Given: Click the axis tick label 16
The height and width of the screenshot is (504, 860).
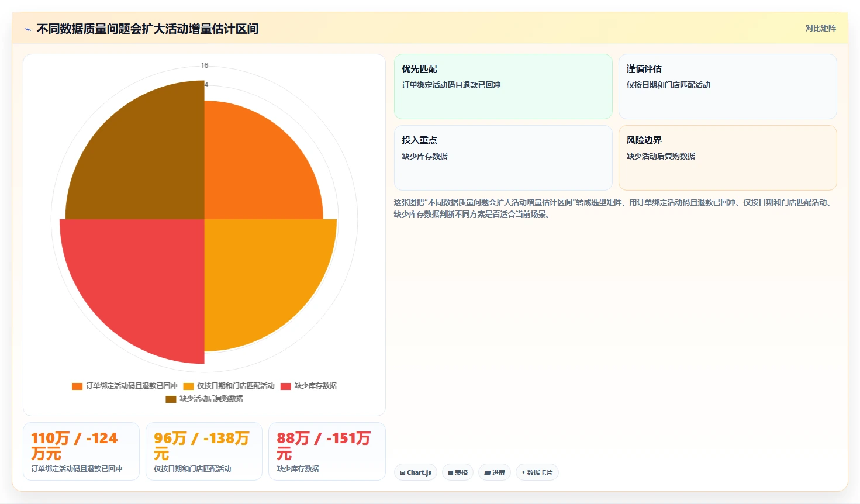Looking at the screenshot, I should [x=205, y=65].
